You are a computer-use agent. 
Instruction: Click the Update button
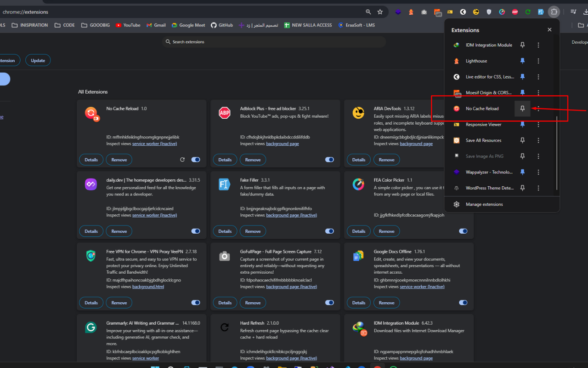pos(38,60)
